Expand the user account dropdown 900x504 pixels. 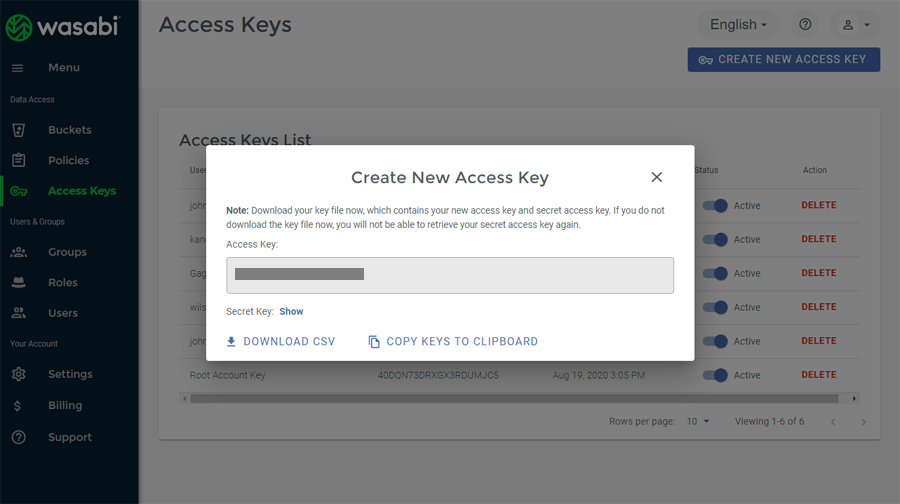pos(856,25)
